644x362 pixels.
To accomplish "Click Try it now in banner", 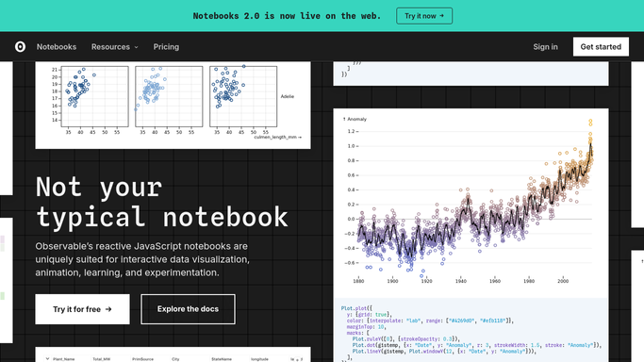I will tap(424, 16).
